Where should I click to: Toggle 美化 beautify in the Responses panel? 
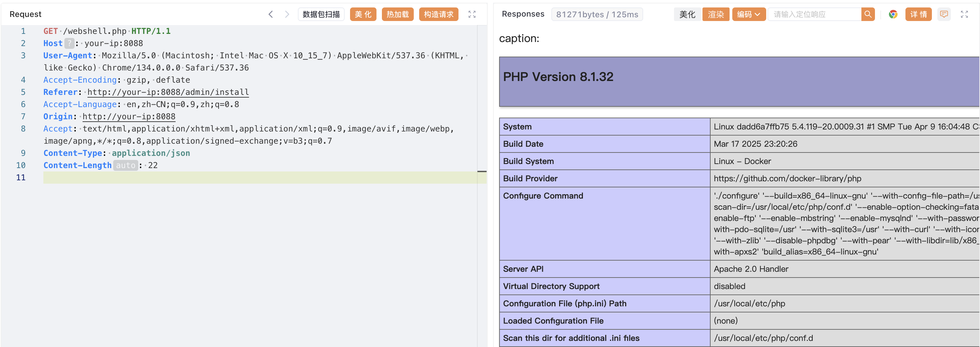(687, 15)
